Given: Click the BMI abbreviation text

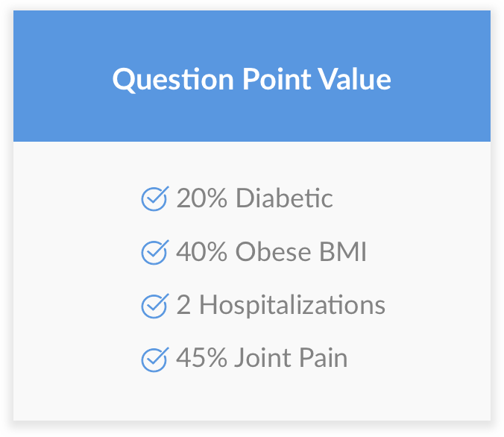Looking at the screenshot, I should [343, 252].
